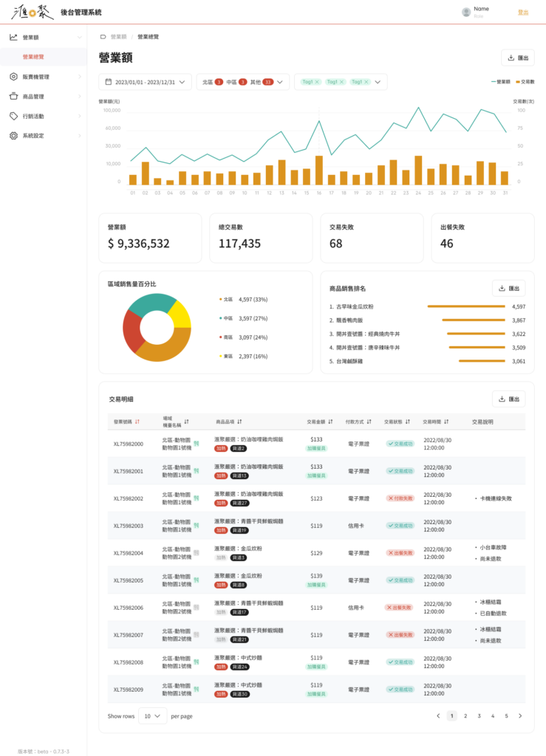Screen dimensions: 546x756
Task: Click the user avatar icon beside Name
Action: [465, 13]
